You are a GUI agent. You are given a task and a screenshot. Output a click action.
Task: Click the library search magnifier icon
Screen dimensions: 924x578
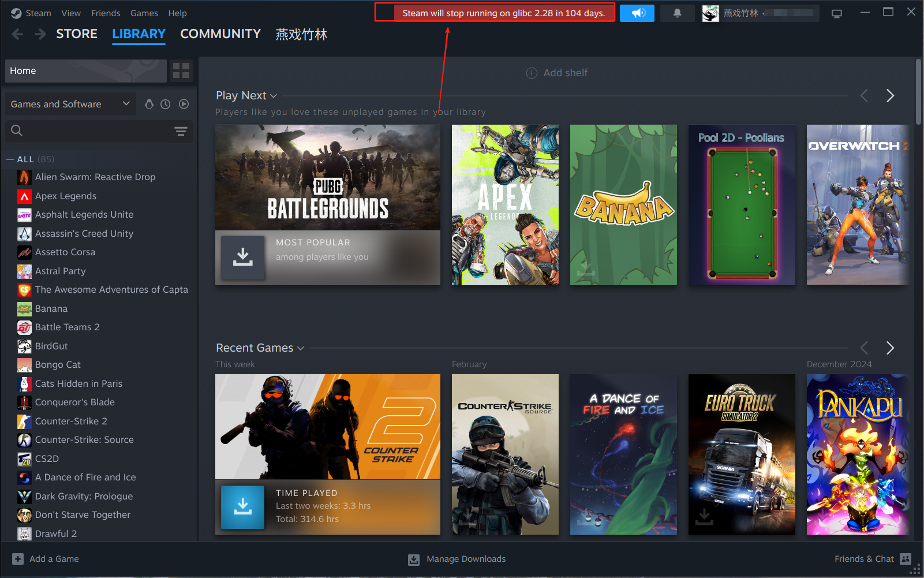(x=17, y=130)
